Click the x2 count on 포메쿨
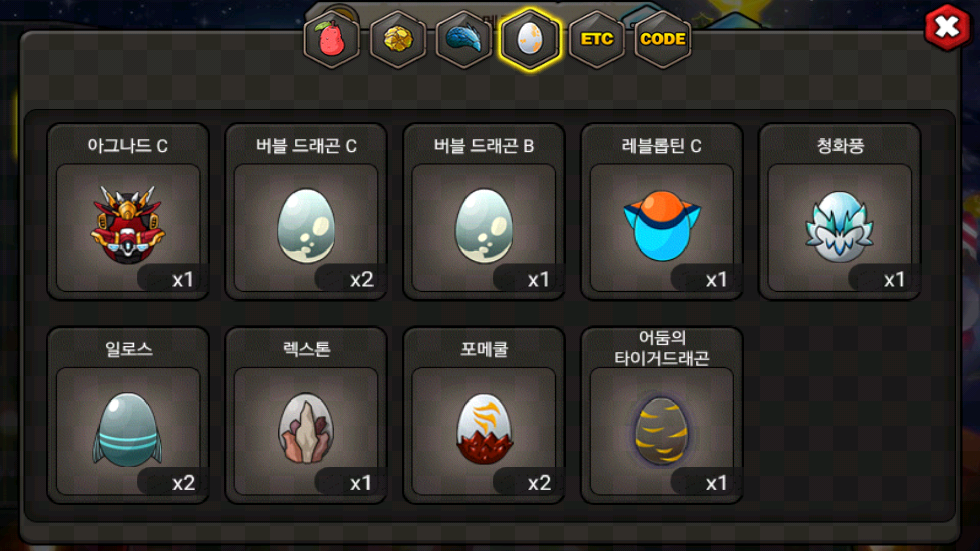 (x=540, y=483)
